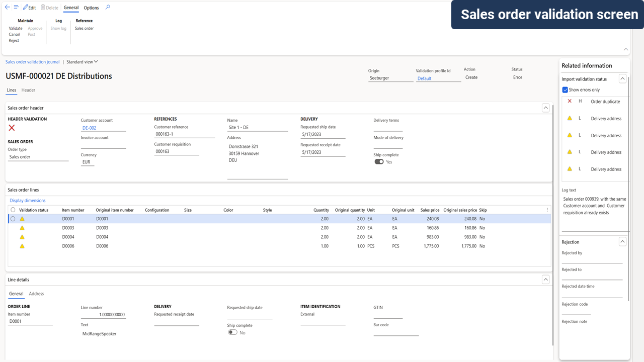Open the Options ribbon tab
The image size is (644, 362).
point(91,8)
